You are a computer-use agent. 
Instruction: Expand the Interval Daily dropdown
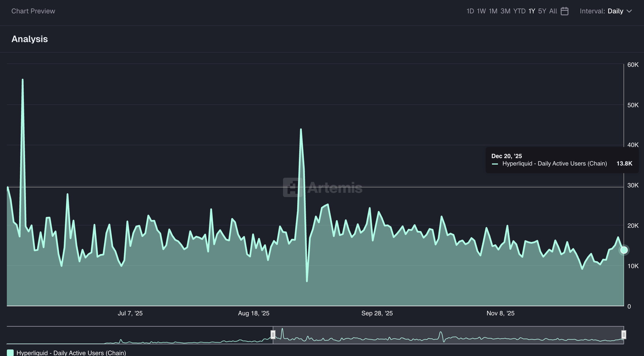[615, 11]
